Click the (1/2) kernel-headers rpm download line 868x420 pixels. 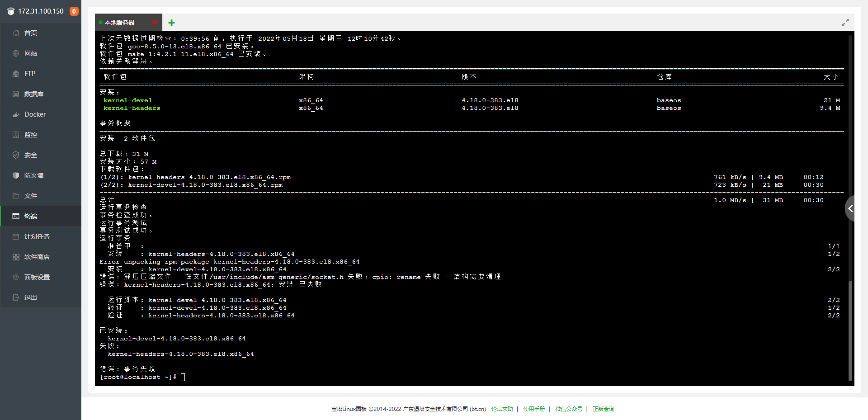(195, 177)
